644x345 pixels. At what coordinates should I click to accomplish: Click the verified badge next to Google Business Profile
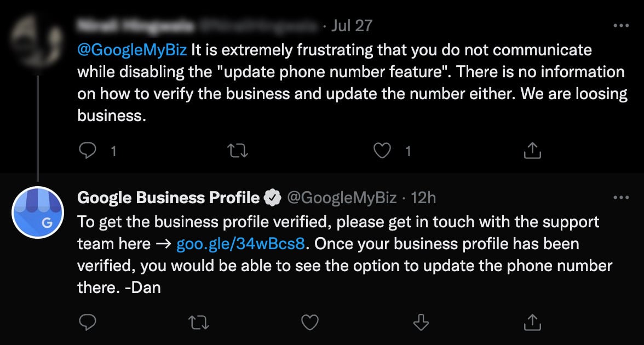click(272, 198)
